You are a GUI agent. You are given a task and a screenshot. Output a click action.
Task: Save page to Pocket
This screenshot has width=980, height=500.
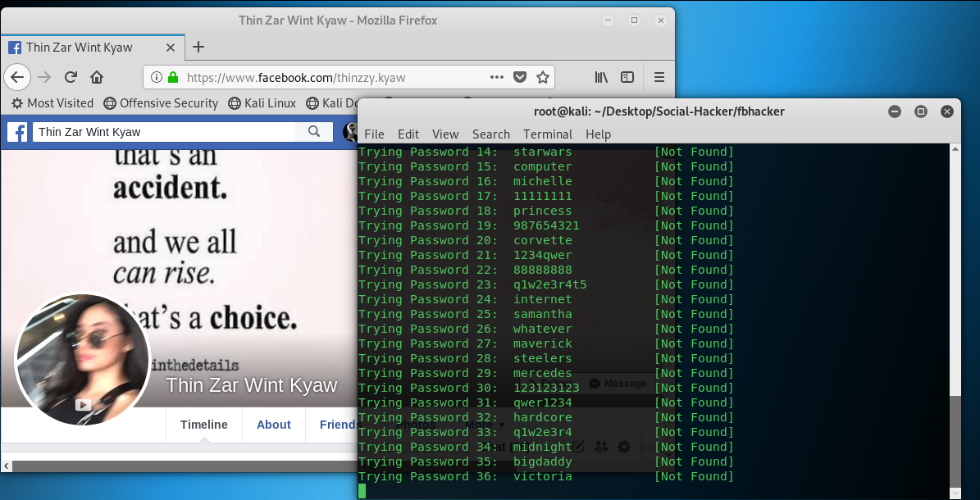tap(520, 78)
